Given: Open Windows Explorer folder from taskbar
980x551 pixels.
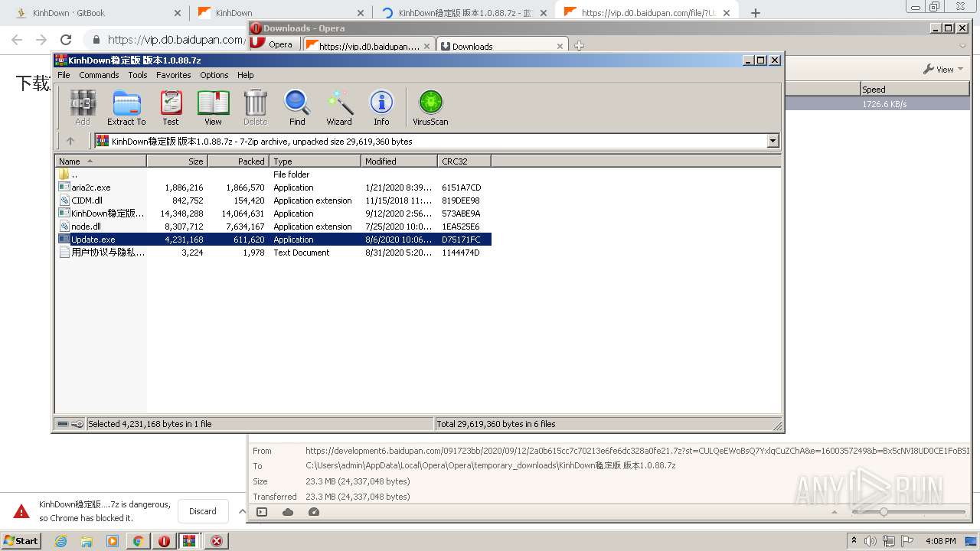Looking at the screenshot, I should [87, 541].
